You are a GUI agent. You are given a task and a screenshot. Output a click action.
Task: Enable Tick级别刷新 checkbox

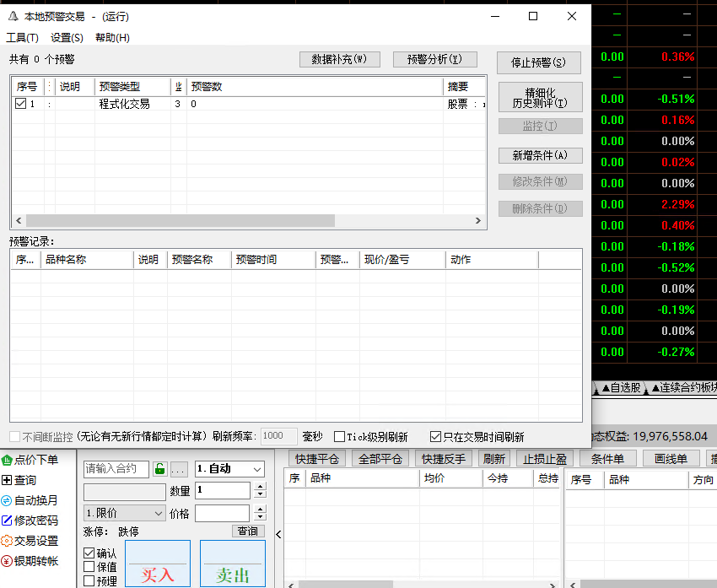click(x=339, y=437)
